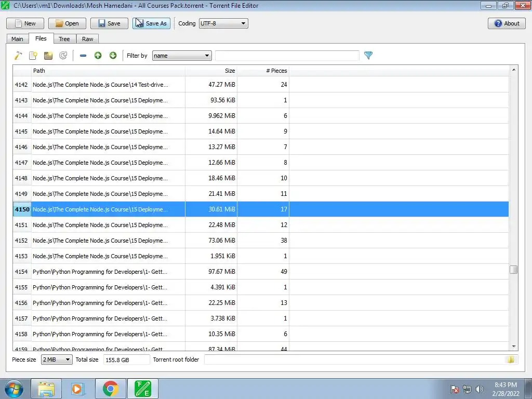Click the New button
The width and height of the screenshot is (532, 399).
(25, 23)
